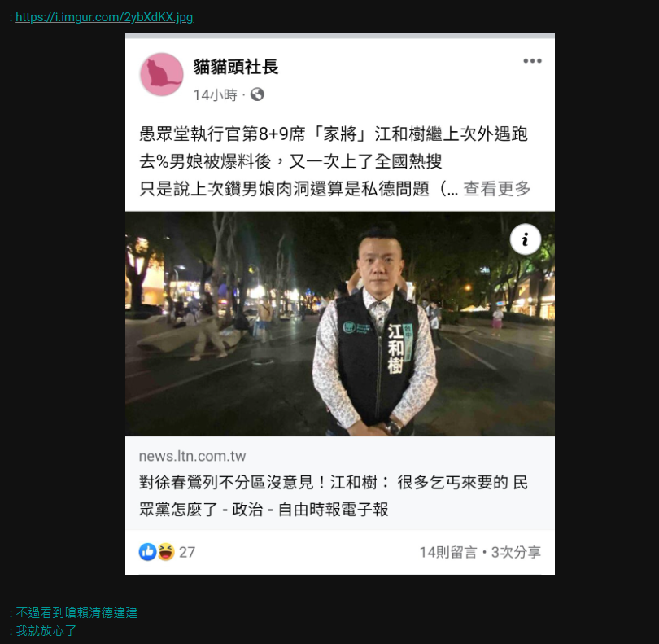Click the globe public visibility icon
The height and width of the screenshot is (644, 659).
(x=257, y=94)
